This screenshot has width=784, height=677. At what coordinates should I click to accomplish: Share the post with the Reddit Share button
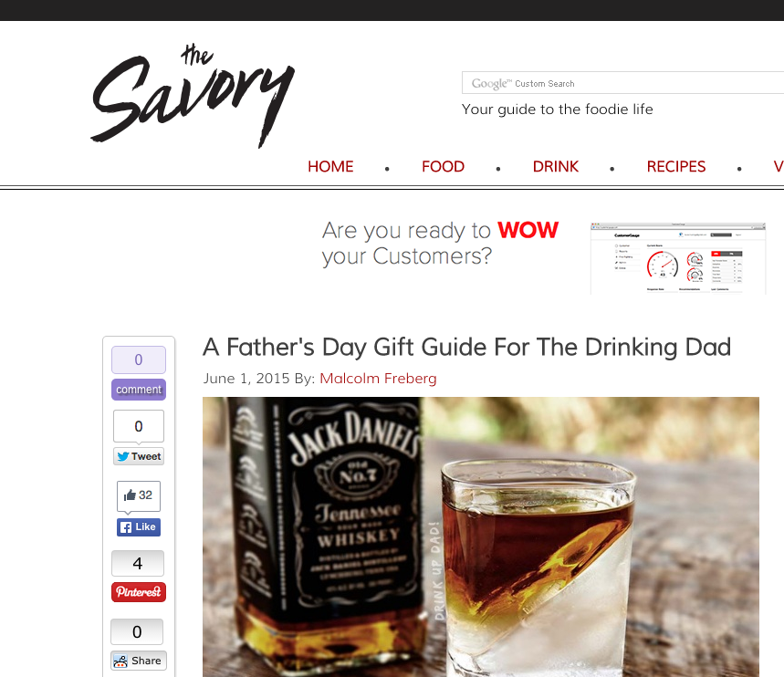click(139, 661)
